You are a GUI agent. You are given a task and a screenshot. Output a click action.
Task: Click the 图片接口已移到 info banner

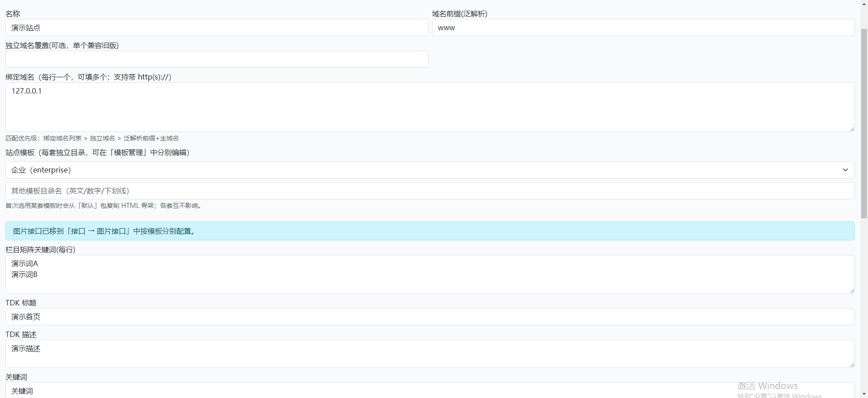(429, 231)
